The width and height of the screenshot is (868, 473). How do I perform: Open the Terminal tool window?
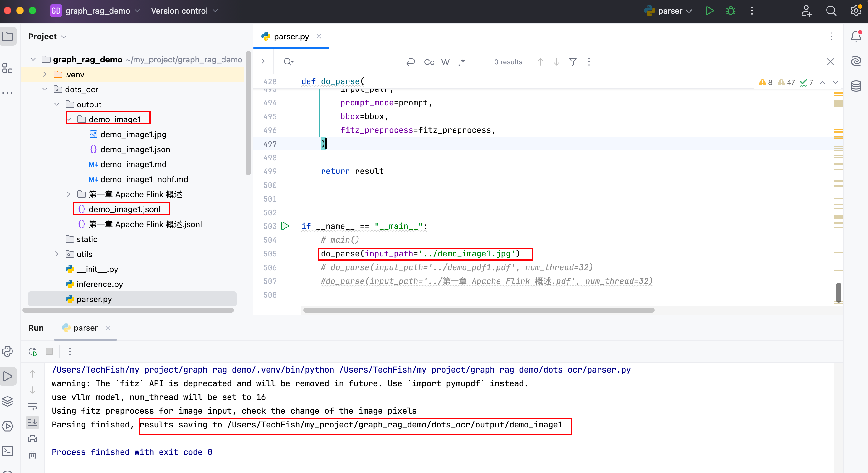click(7, 451)
